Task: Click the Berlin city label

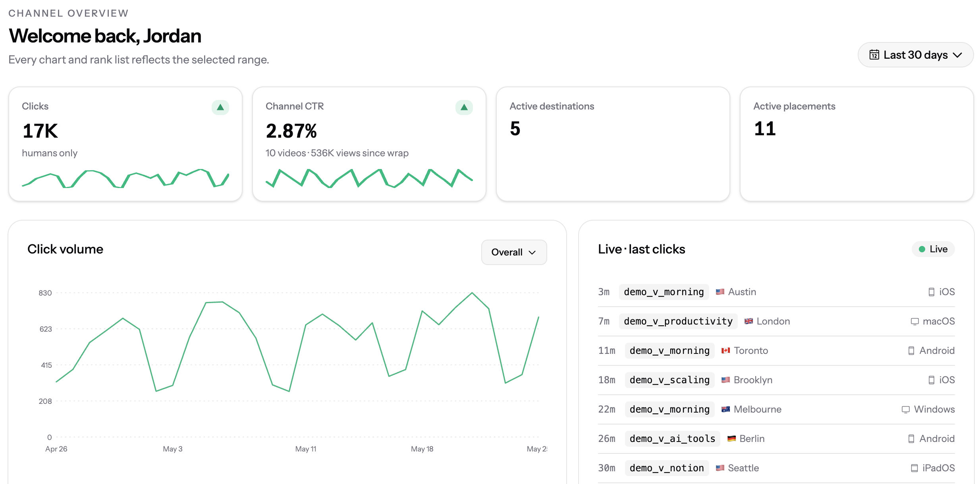Action: [752, 439]
